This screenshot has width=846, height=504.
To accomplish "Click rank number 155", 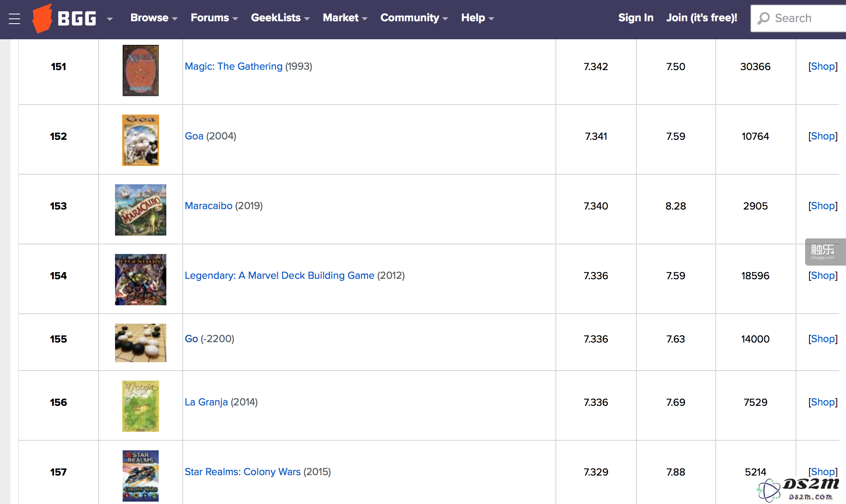I will (x=59, y=339).
